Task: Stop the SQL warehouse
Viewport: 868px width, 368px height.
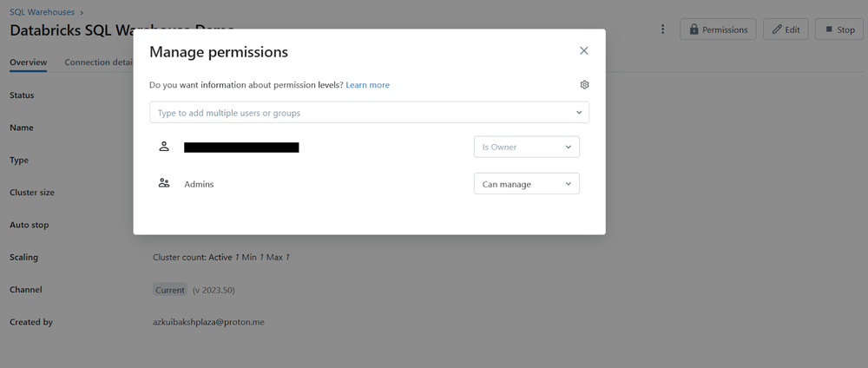Action: [838, 30]
